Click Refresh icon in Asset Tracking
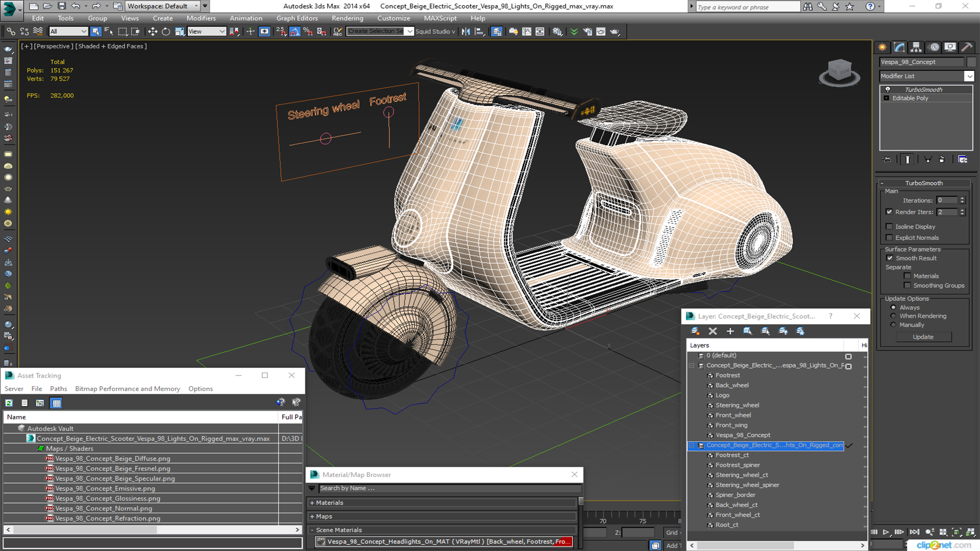This screenshot has width=980, height=551. click(x=9, y=403)
